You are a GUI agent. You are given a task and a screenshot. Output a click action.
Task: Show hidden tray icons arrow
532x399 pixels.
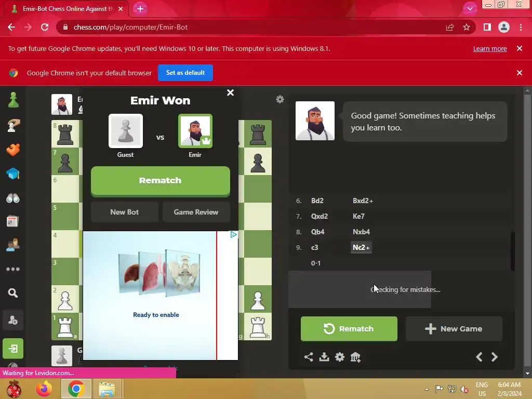(x=427, y=389)
